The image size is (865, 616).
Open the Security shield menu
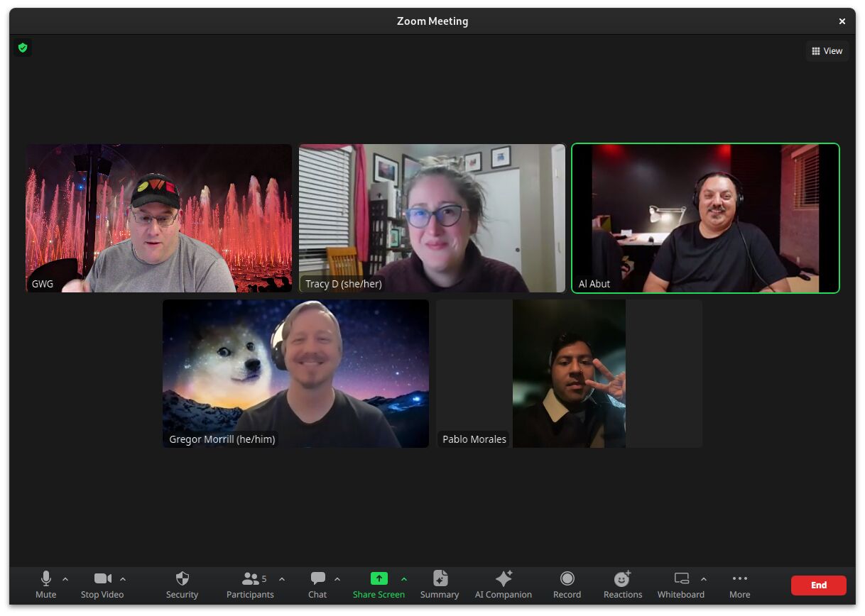coord(182,585)
